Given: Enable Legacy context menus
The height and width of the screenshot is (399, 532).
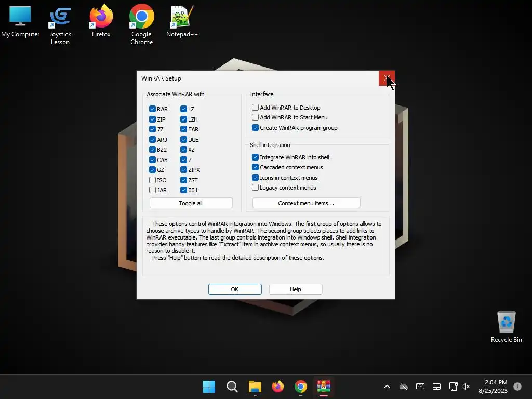Looking at the screenshot, I should click(x=255, y=187).
